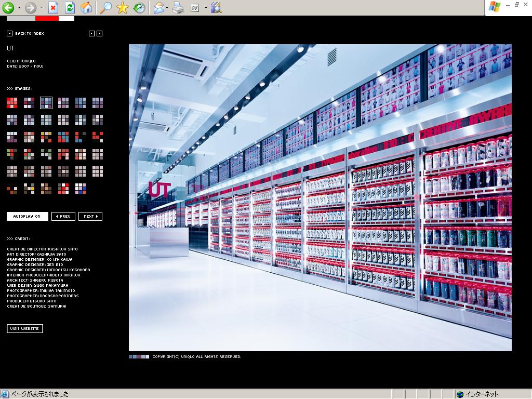532x399 pixels.
Task: Open the first thumbnail in the second images row
Action: tap(12, 120)
